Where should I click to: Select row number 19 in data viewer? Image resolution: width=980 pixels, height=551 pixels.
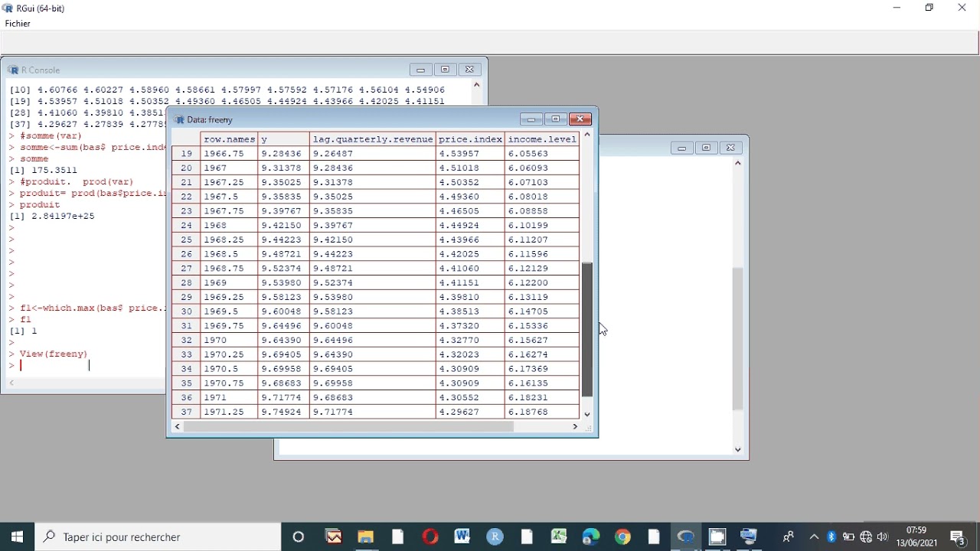[186, 154]
